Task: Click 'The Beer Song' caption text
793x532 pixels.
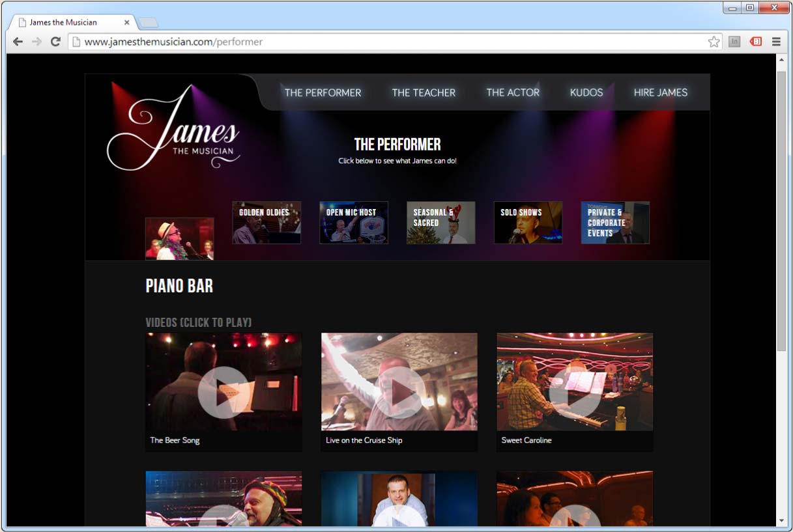Action: click(x=175, y=440)
